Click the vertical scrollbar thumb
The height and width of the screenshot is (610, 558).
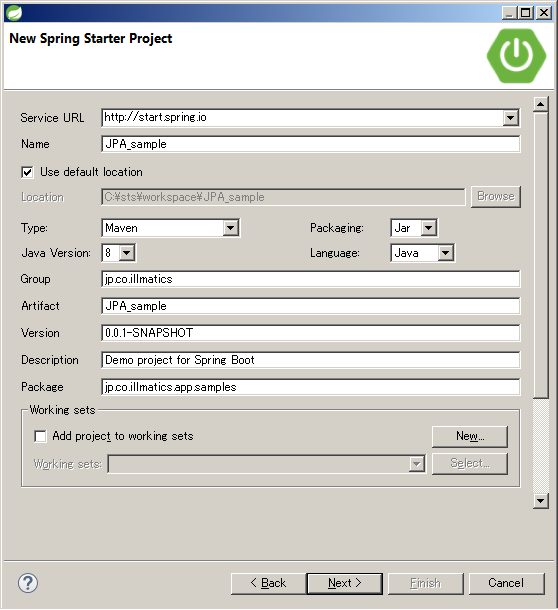[x=540, y=255]
